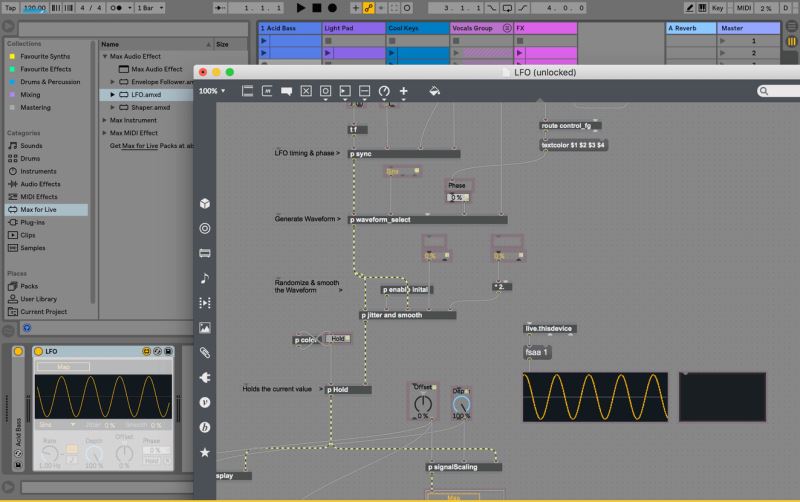Screen dimensions: 800x502
Task: Add a number box from Max toolbar
Action: 345,91
